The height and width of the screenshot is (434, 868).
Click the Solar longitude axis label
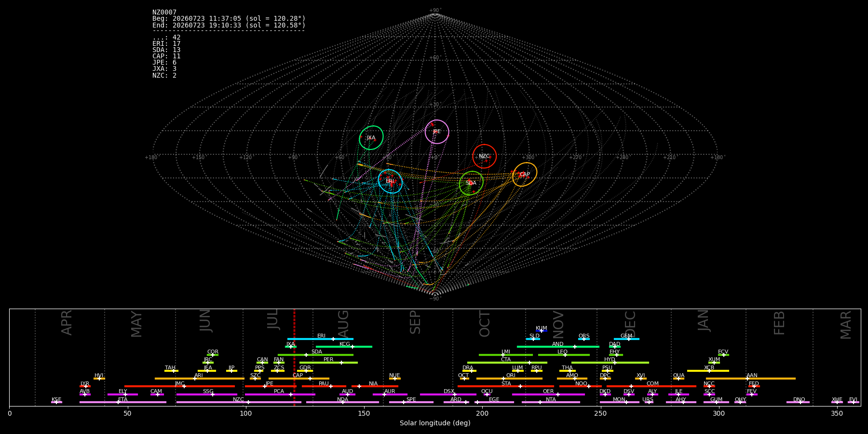coord(435,423)
